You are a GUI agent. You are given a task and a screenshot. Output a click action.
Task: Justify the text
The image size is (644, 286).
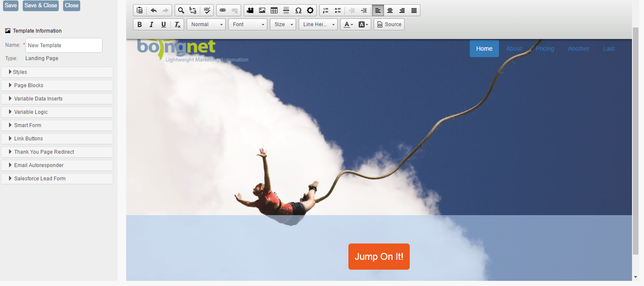pyautogui.click(x=414, y=10)
